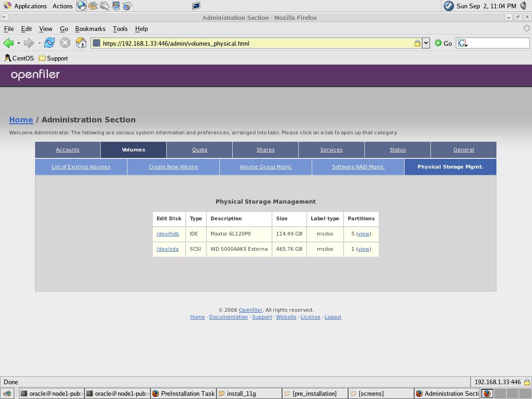Viewport: 532px width, 399px height.
Task: Click the Show Desktop icon in bottom panel
Action: pyautogui.click(x=7, y=393)
